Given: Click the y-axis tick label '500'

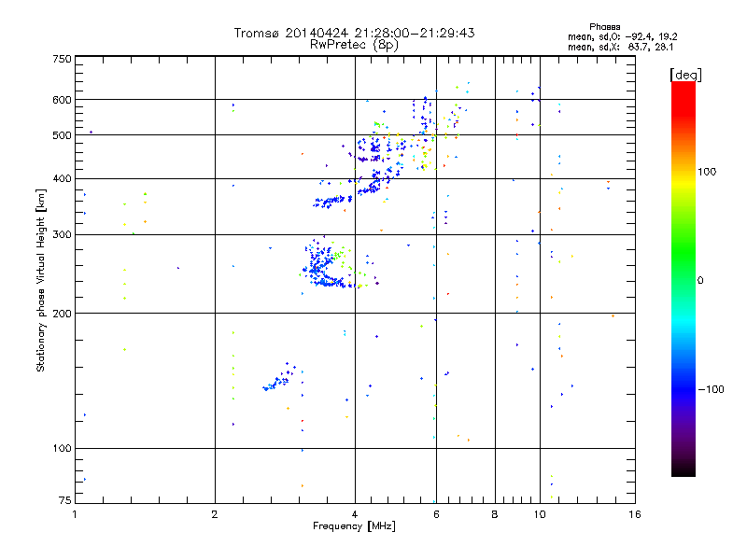Looking at the screenshot, I should 62,135.
